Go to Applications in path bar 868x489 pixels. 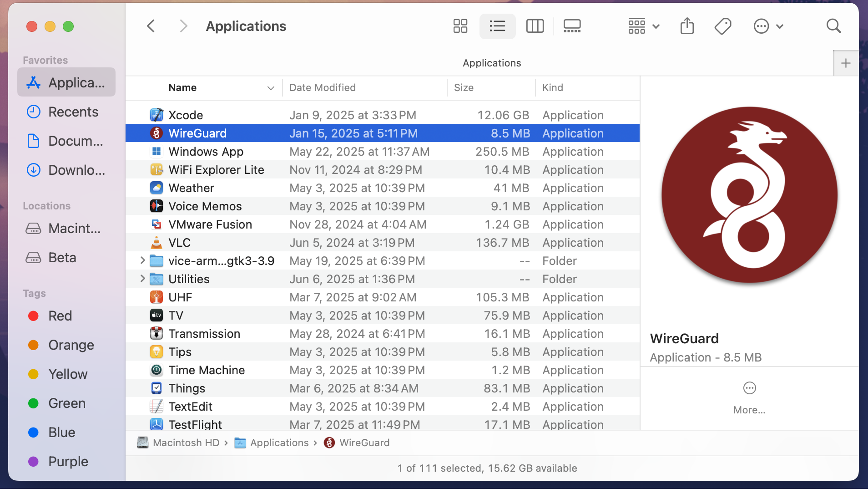[272, 443]
